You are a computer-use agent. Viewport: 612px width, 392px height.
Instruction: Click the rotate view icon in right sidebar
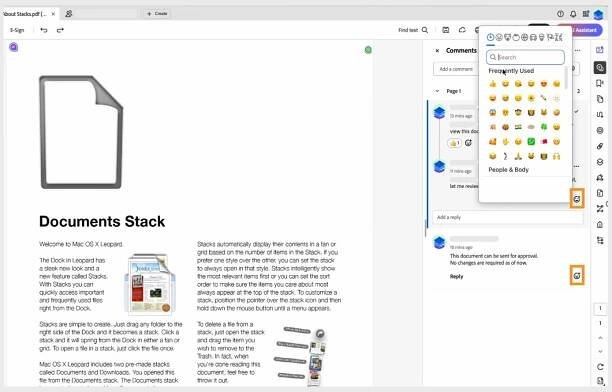point(600,367)
